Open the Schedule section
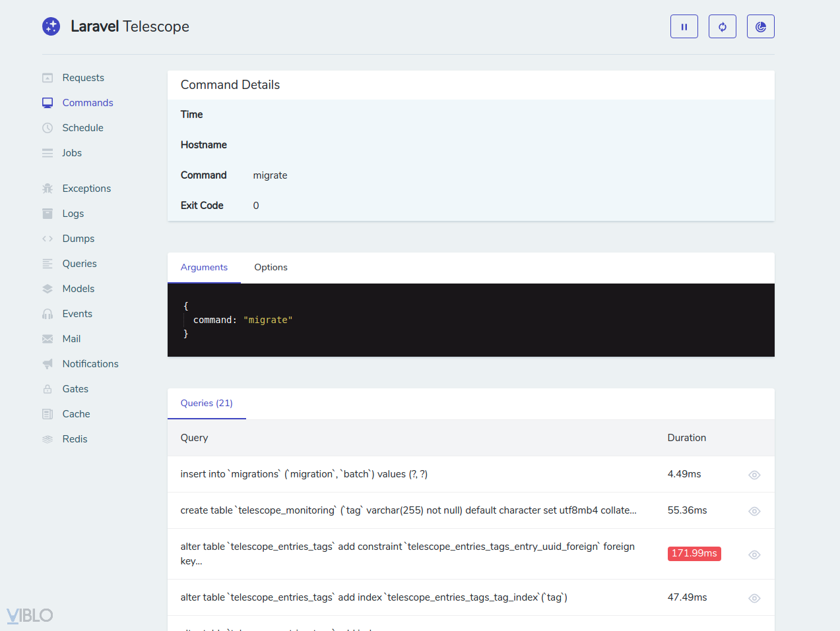 (x=82, y=128)
